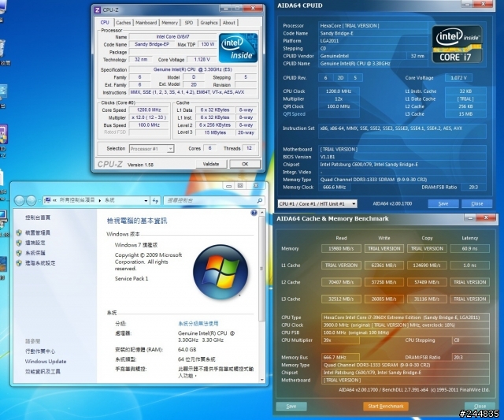The image size is (504, 420).
Task: Click the Multiplier x 12.0 field in CPU-Z
Action: click(149, 117)
